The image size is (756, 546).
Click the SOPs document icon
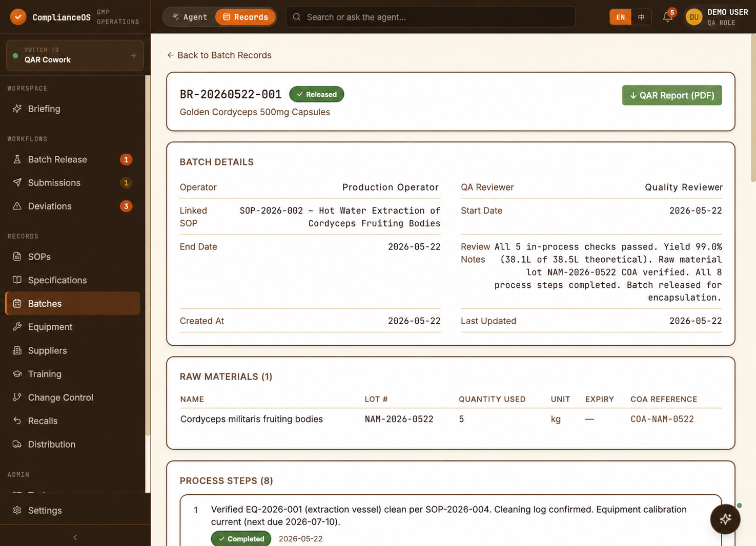click(x=17, y=257)
